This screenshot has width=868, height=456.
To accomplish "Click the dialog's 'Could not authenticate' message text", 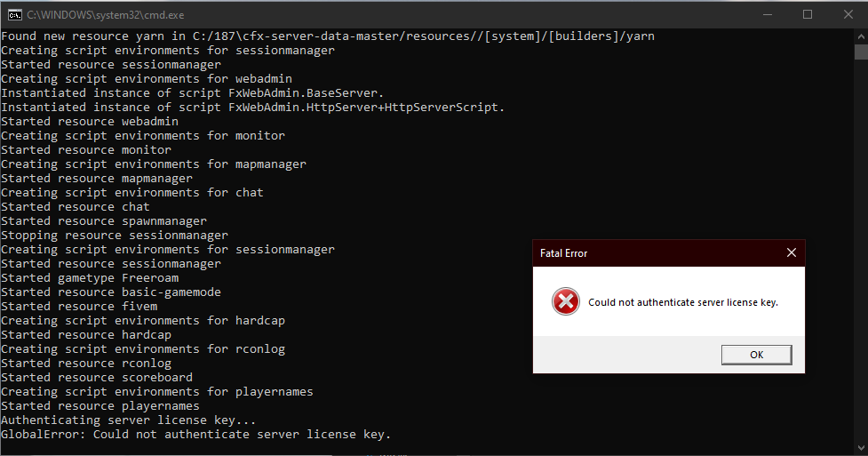I will click(x=683, y=302).
